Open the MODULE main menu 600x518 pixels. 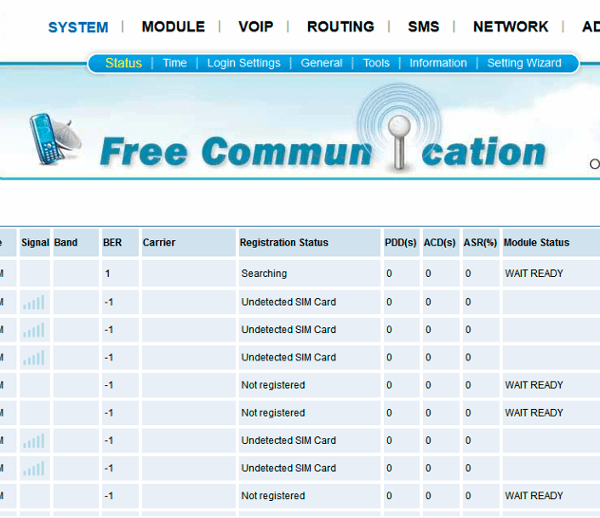pyautogui.click(x=173, y=27)
